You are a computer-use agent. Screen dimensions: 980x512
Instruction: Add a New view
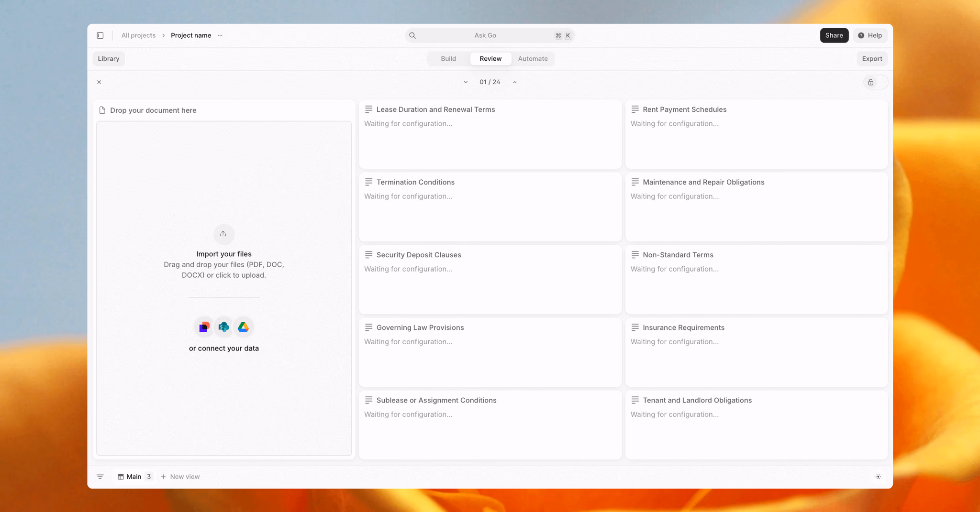180,477
